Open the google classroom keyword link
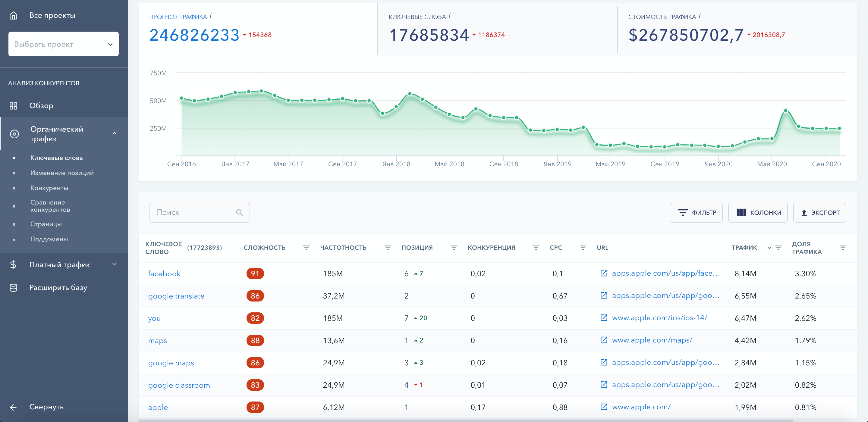 tap(179, 385)
